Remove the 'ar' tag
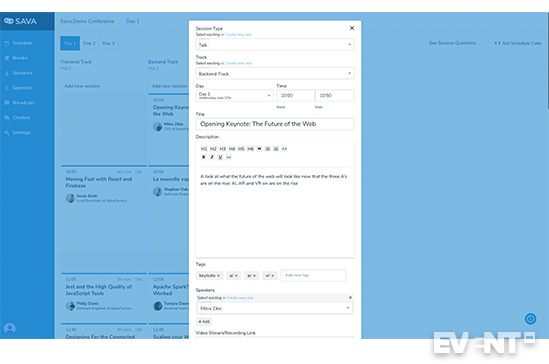 tap(255, 276)
